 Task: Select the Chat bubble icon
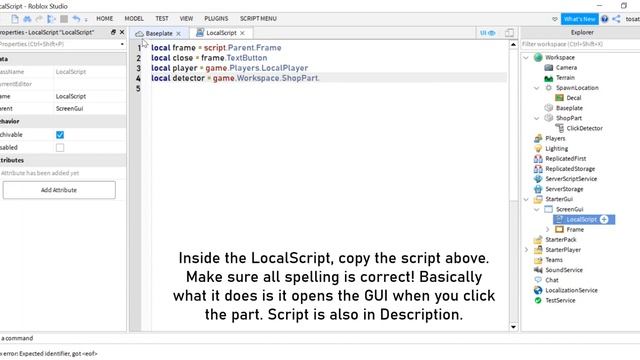coord(538,280)
